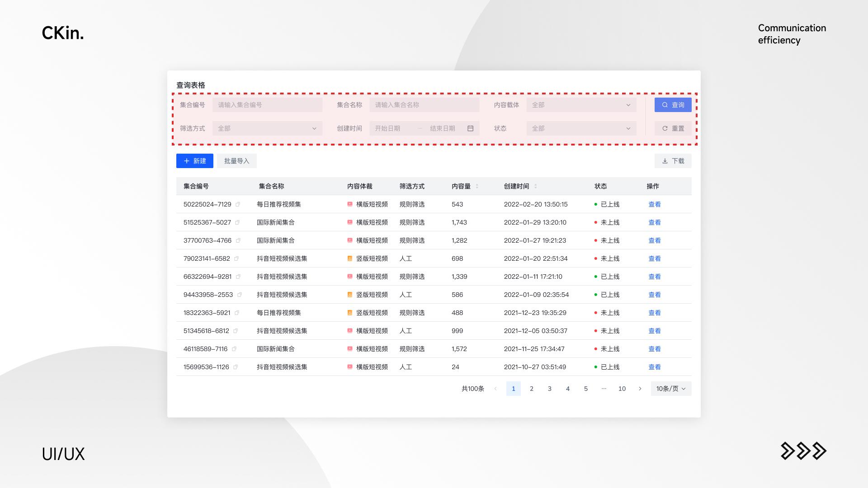
Task: Click the blue 新建 button
Action: [194, 161]
